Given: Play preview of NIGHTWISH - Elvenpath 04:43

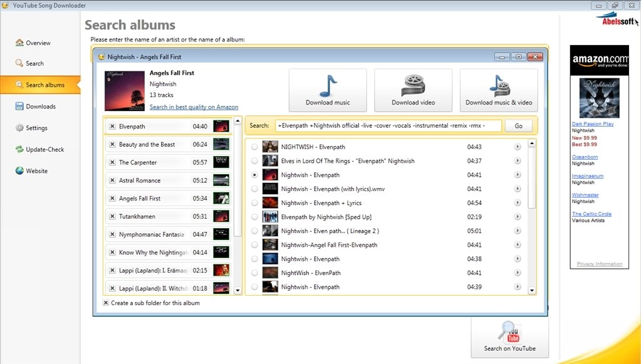Looking at the screenshot, I should [517, 147].
